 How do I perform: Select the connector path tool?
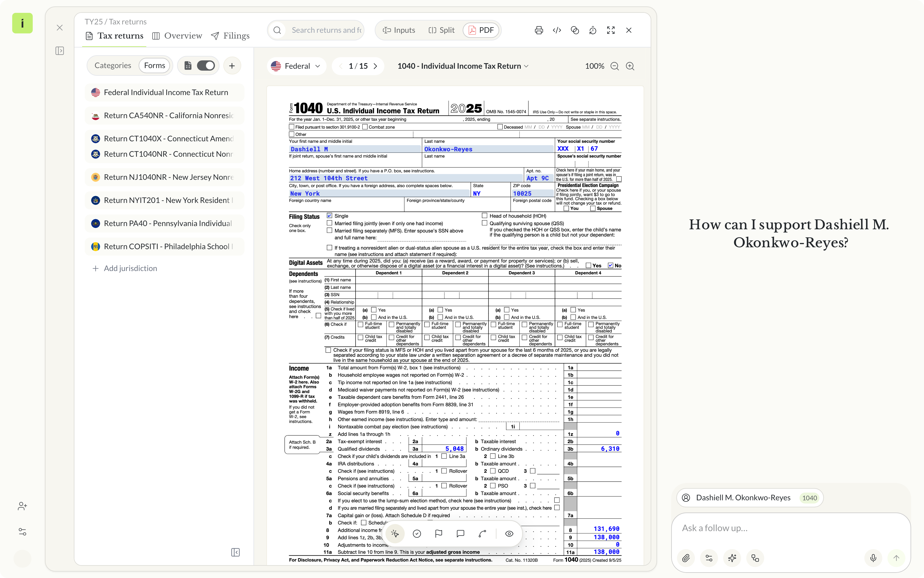coord(482,534)
